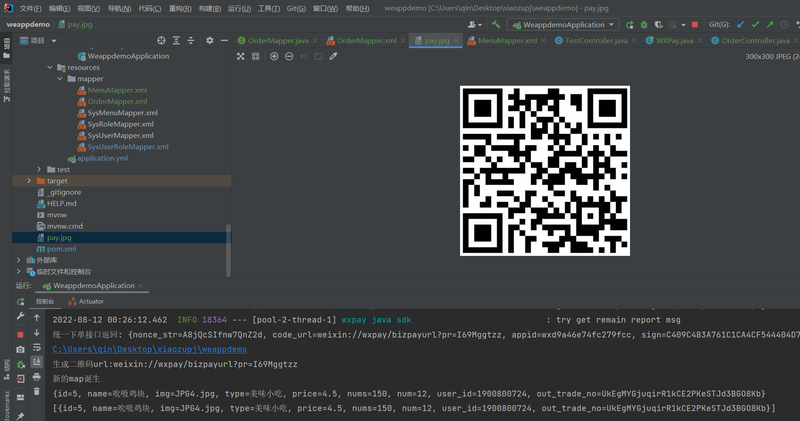Expand the target folder
This screenshot has width=800, height=421.
coord(29,181)
